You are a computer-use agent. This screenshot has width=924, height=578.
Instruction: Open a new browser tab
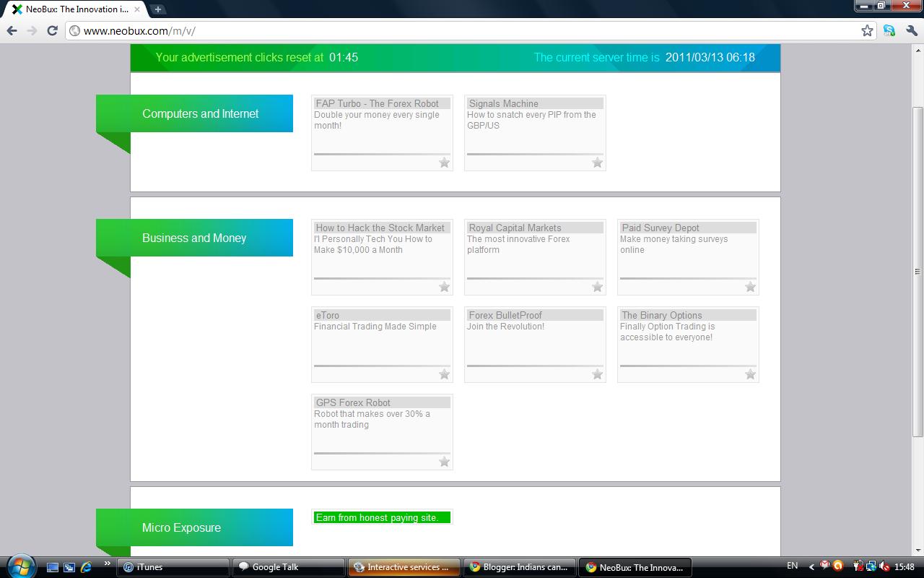pyautogui.click(x=157, y=9)
